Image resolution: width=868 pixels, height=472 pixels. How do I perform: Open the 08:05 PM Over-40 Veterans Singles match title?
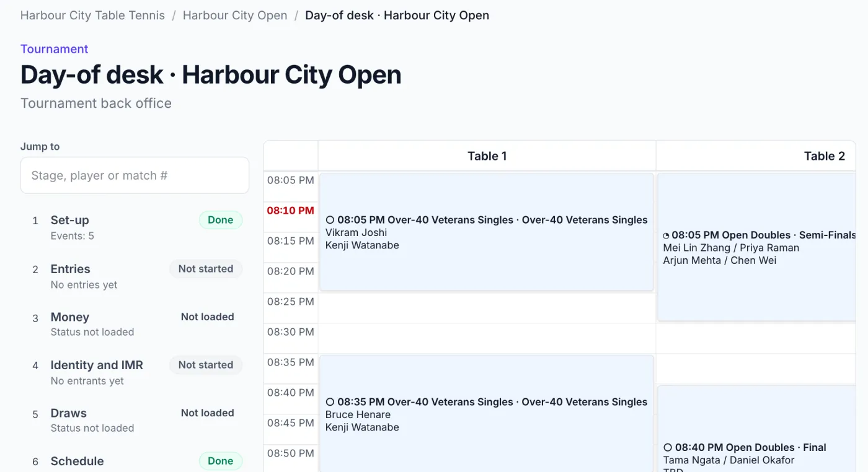492,220
